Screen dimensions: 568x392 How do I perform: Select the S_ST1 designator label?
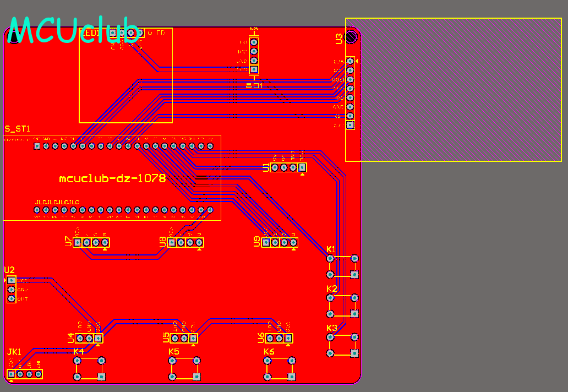tap(18, 129)
